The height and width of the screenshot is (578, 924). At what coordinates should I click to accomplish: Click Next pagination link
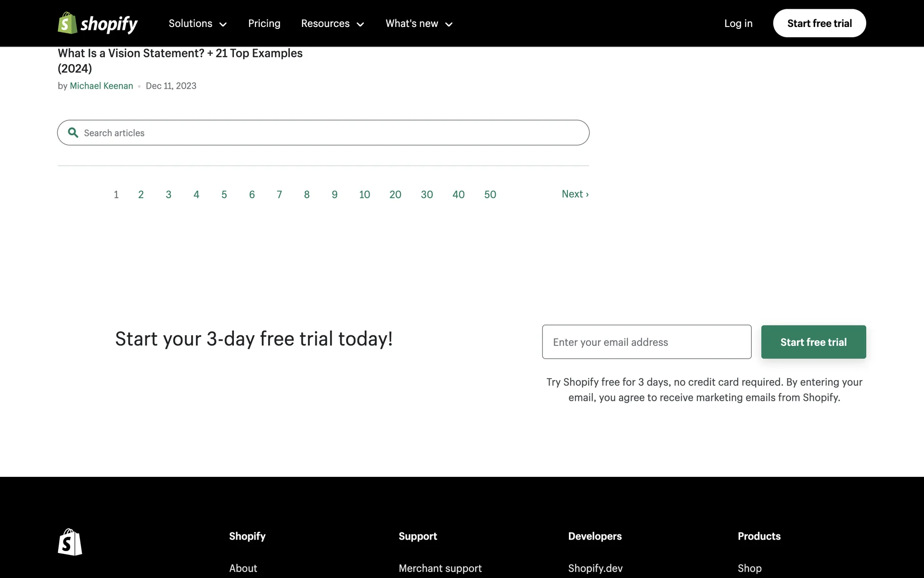(575, 194)
